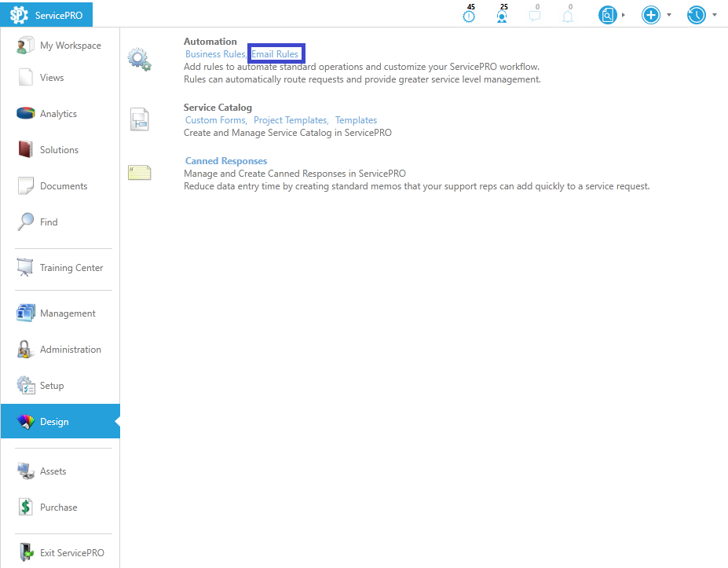Click the history clock icon in header
This screenshot has width=728, height=568.
697,16
